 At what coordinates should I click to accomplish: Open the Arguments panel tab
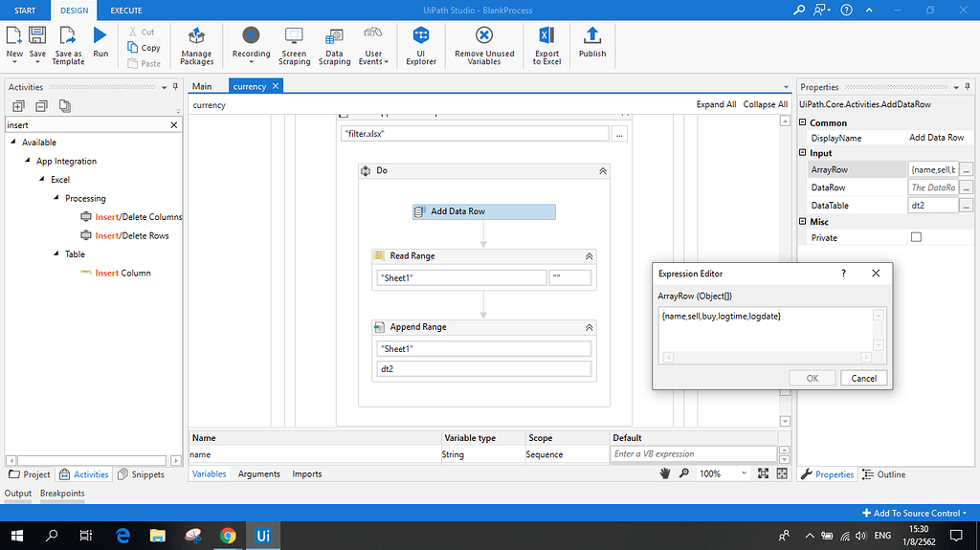259,473
